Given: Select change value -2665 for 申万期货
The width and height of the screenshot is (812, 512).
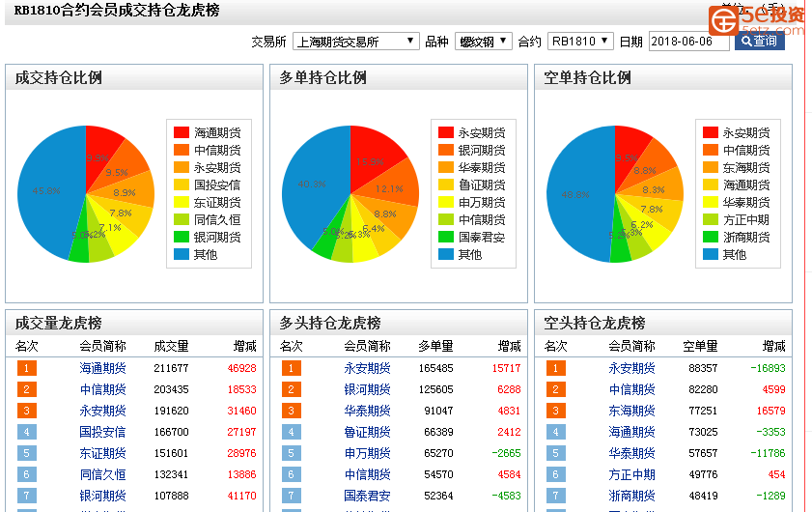Looking at the screenshot, I should [x=507, y=453].
